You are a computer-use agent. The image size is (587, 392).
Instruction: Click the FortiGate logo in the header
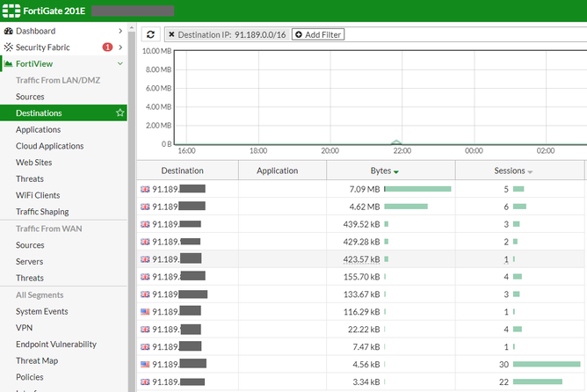pos(11,11)
